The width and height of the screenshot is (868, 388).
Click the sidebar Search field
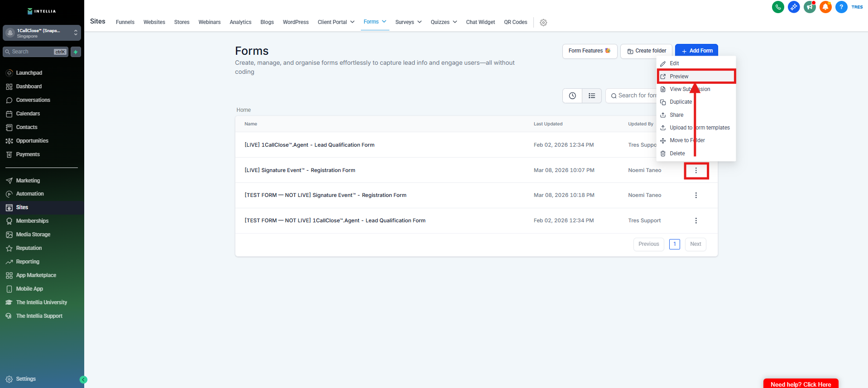point(35,52)
